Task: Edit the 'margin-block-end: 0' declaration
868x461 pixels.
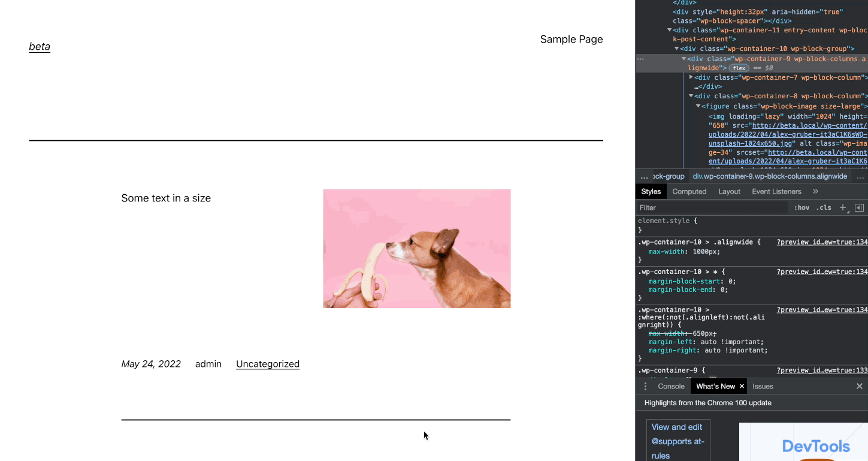Action: point(688,290)
